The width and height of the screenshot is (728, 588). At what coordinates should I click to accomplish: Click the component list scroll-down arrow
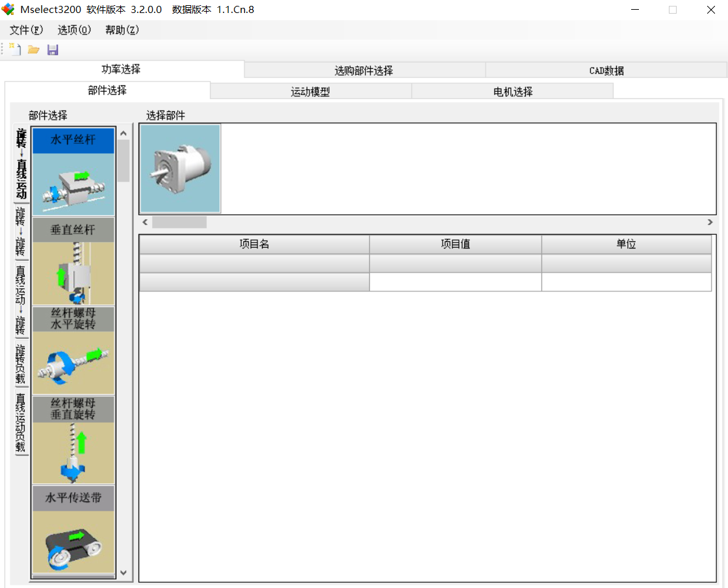pos(123,572)
